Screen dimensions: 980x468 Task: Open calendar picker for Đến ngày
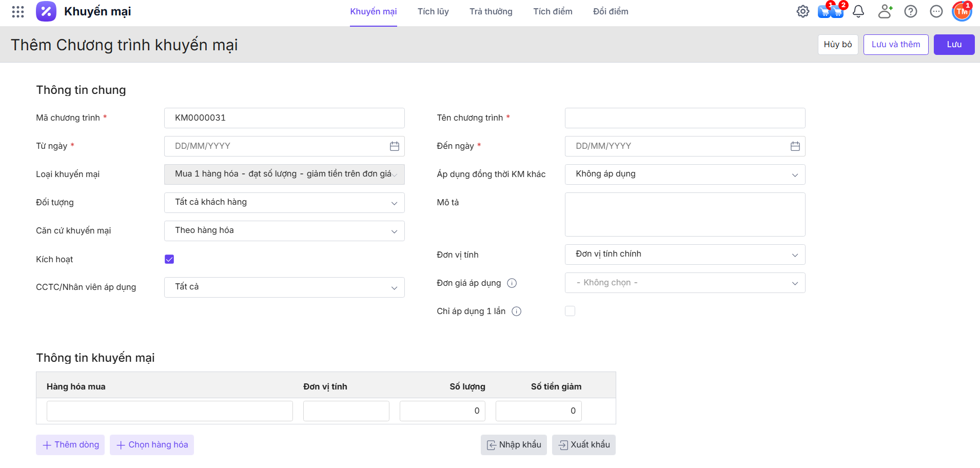click(x=795, y=146)
